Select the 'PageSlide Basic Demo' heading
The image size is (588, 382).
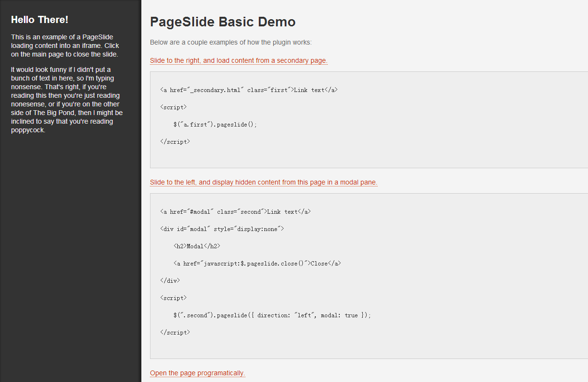coord(223,22)
